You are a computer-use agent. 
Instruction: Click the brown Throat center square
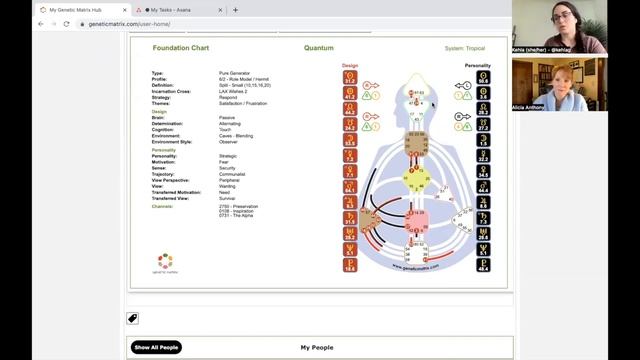[416, 143]
